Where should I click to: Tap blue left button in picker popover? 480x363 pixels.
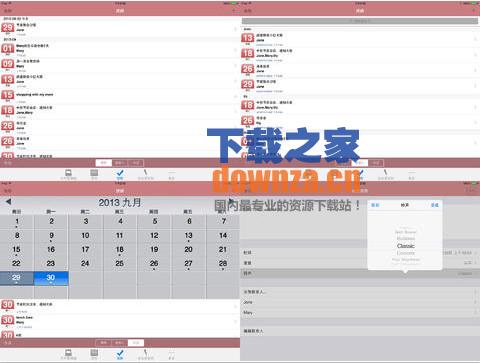375,205
